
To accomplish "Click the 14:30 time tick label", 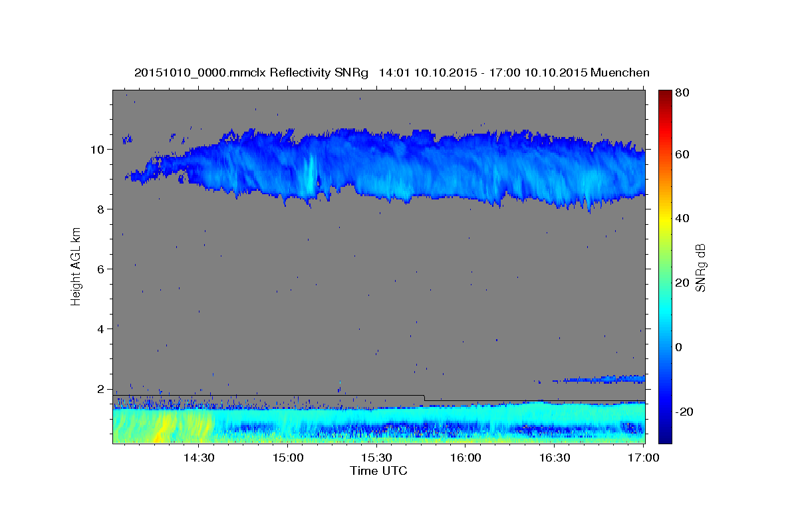I will [x=198, y=458].
